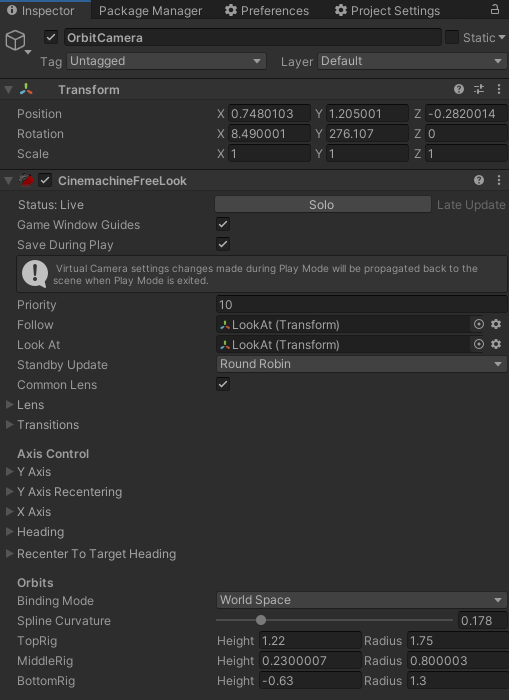Open Binding Mode World Space dropdown

[362, 600]
